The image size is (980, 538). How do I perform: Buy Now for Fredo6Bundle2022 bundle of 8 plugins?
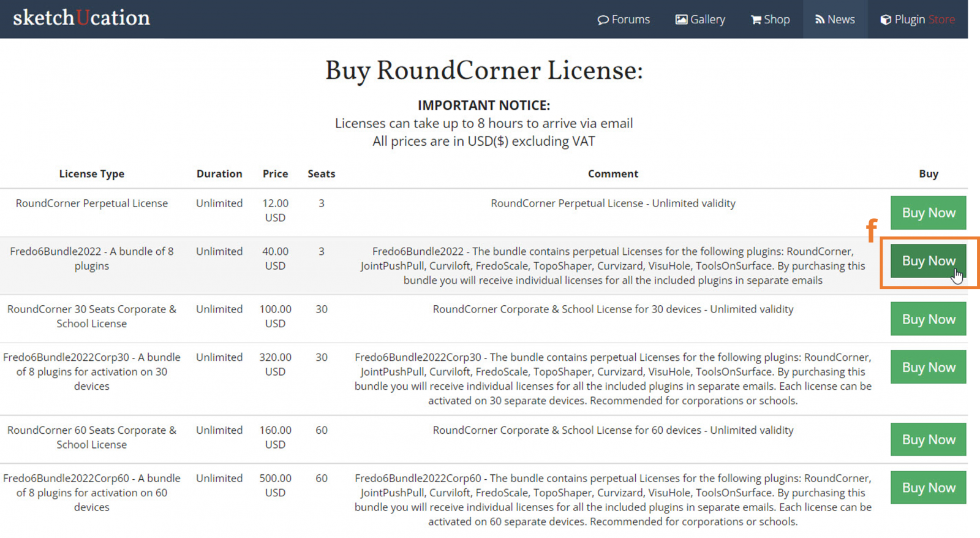point(929,261)
